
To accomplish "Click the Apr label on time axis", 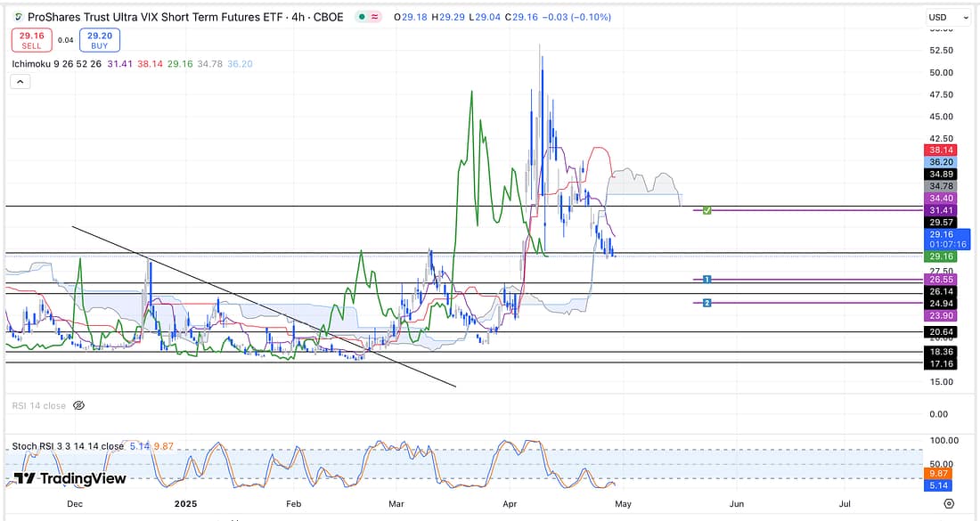I will pyautogui.click(x=509, y=503).
